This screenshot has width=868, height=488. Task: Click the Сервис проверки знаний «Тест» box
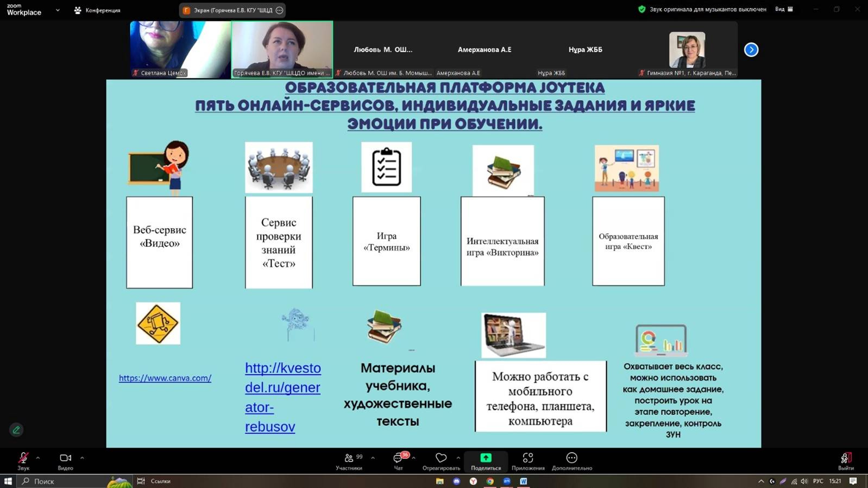[279, 242]
